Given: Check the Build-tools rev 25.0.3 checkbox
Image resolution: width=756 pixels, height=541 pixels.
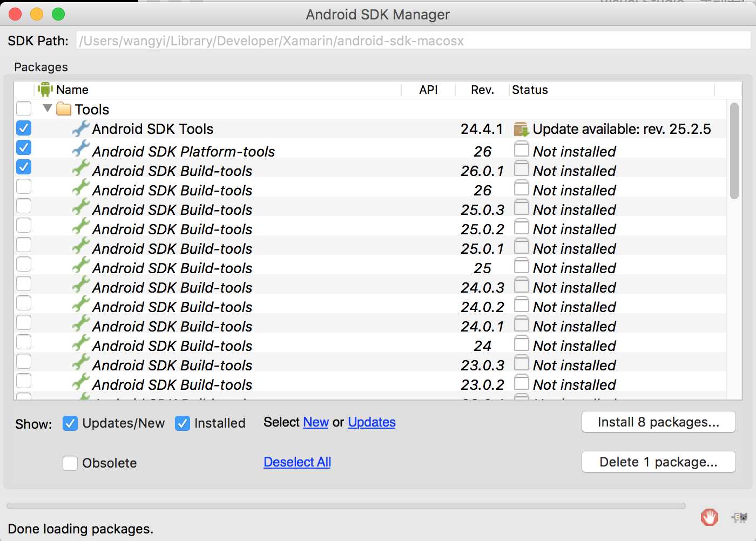Looking at the screenshot, I should pyautogui.click(x=24, y=206).
